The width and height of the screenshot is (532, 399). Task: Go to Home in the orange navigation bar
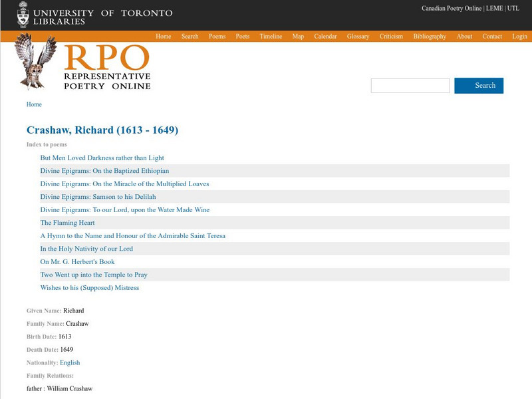pyautogui.click(x=163, y=37)
